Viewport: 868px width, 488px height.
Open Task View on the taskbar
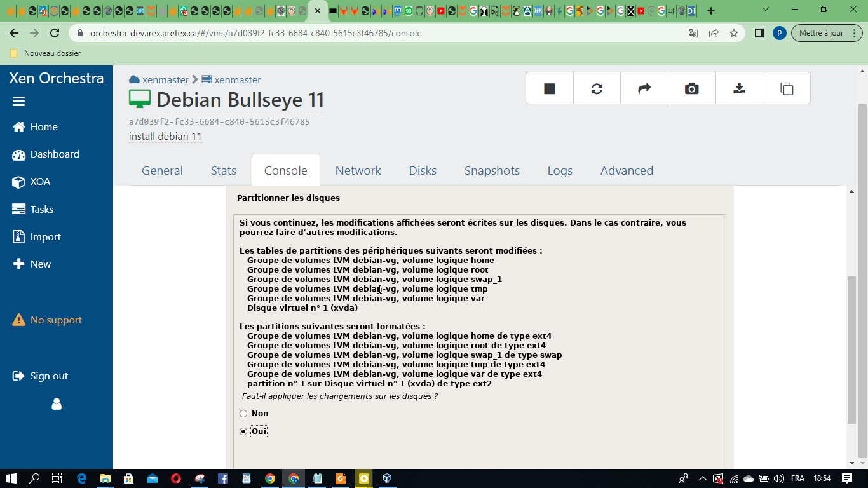(57, 478)
